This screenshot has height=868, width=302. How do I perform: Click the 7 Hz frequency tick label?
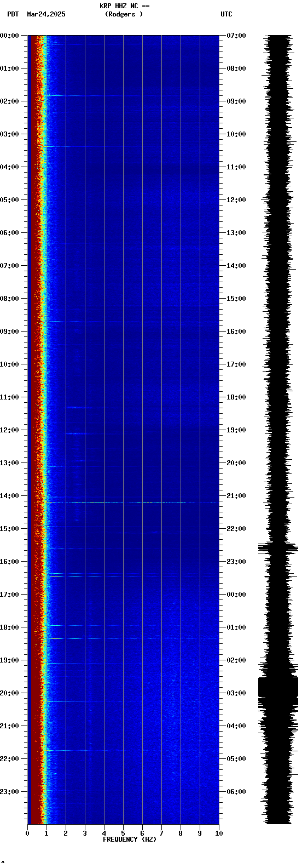click(161, 833)
